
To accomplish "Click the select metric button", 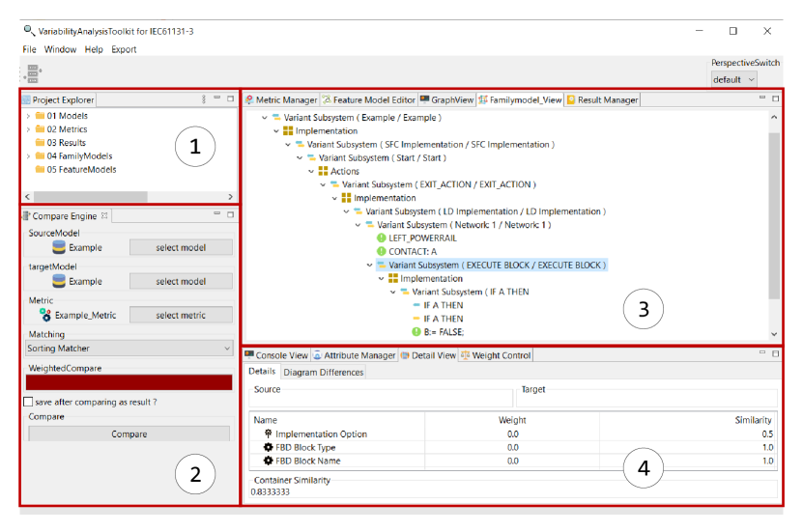I will pos(181,315).
